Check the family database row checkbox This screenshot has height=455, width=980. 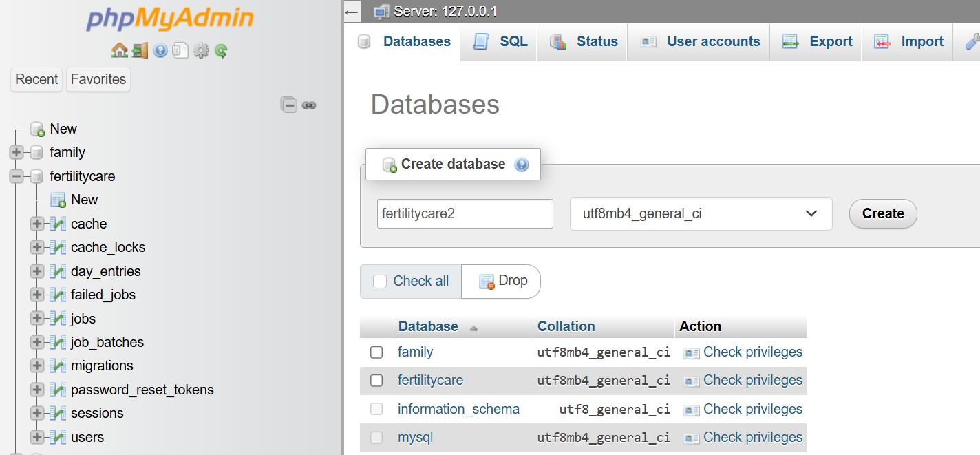point(376,352)
